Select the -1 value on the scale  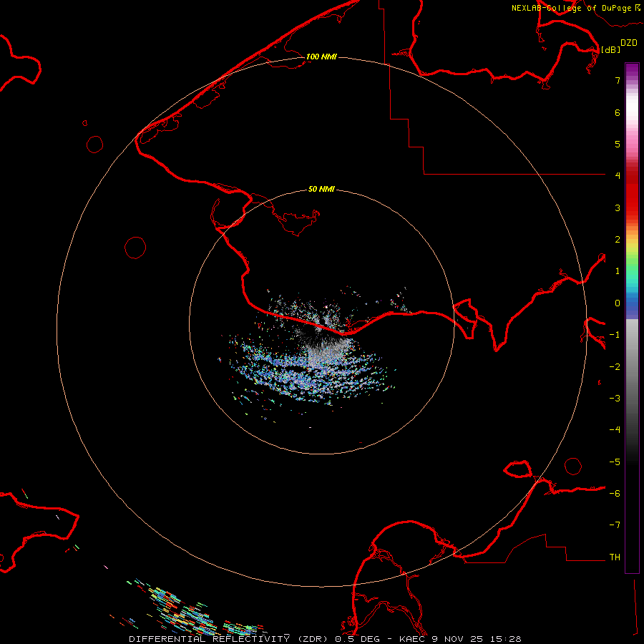click(615, 335)
